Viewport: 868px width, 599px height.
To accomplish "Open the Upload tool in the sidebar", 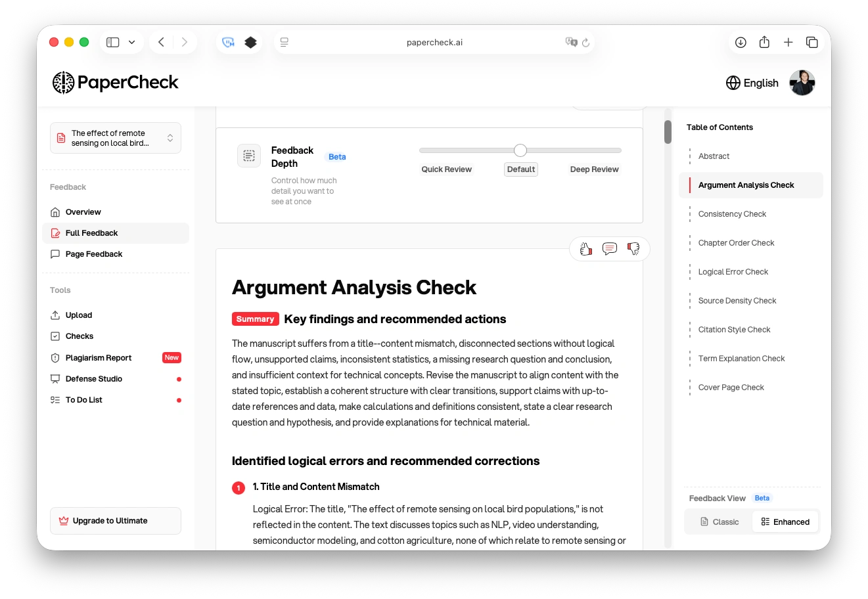I will point(78,315).
